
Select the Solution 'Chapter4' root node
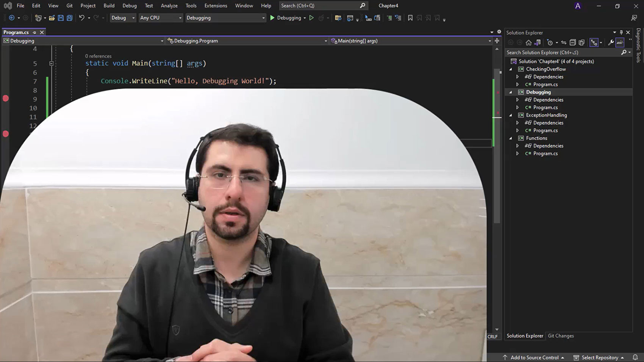[556, 61]
